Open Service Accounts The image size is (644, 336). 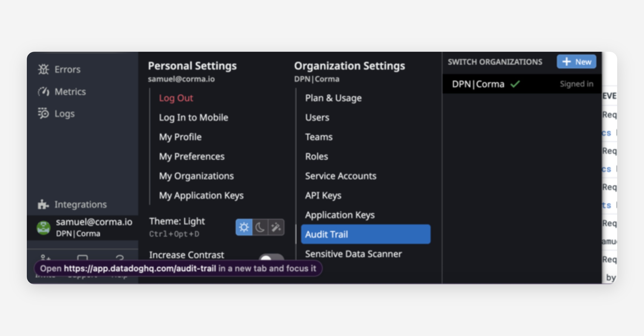341,176
